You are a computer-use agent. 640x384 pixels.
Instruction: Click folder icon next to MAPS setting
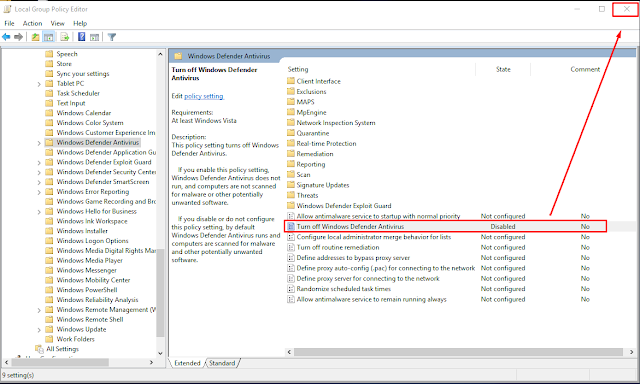pyautogui.click(x=291, y=102)
